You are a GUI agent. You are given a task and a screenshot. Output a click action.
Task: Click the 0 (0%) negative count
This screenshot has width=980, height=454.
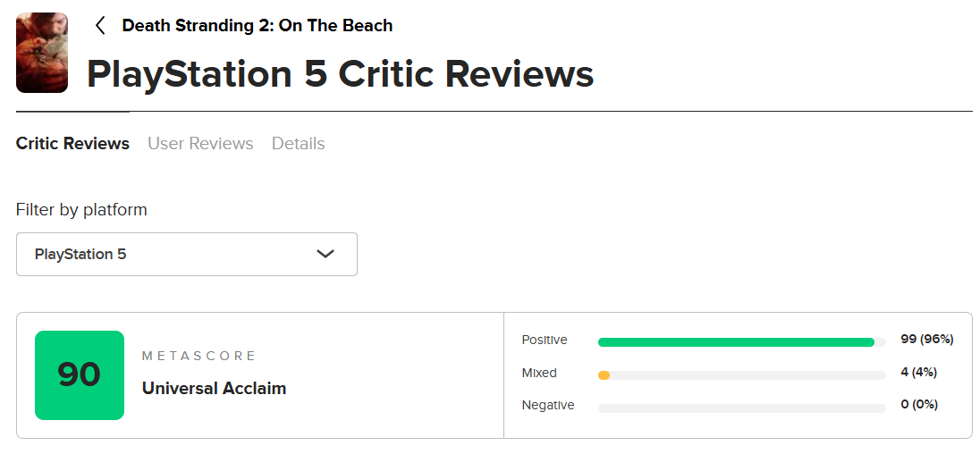click(x=919, y=405)
